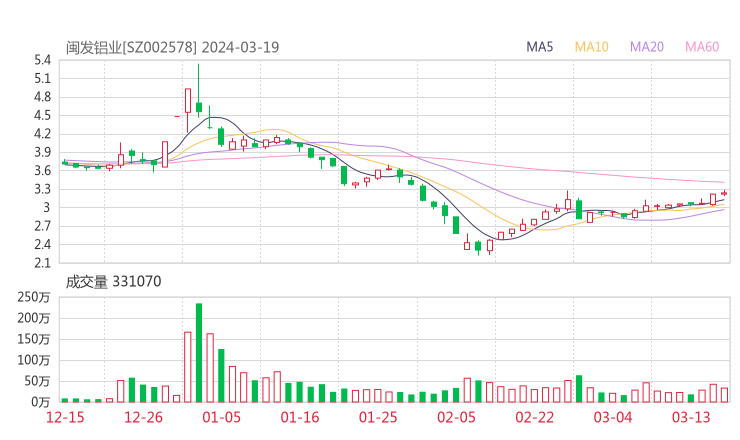Click the 12-15 date label
The image size is (740, 440).
point(65,417)
